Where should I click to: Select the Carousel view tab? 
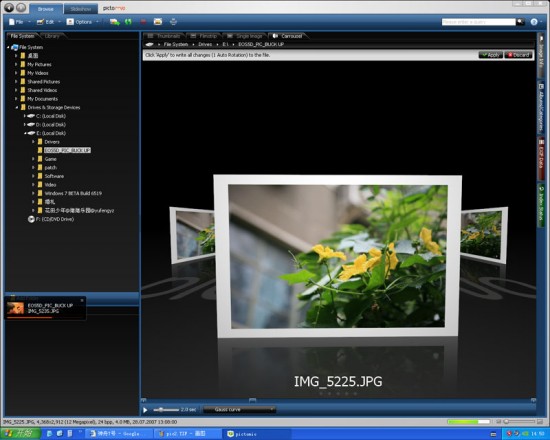click(288, 36)
